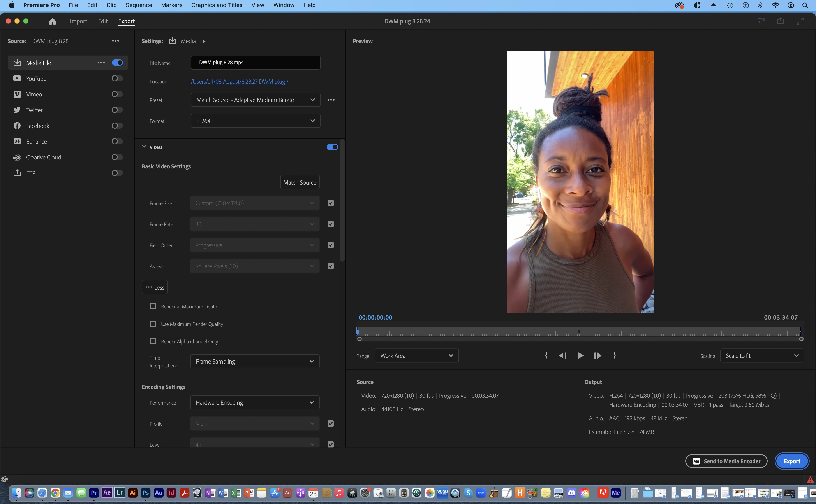The height and width of the screenshot is (504, 816).
Task: Switch to the Import tab
Action: (x=78, y=21)
